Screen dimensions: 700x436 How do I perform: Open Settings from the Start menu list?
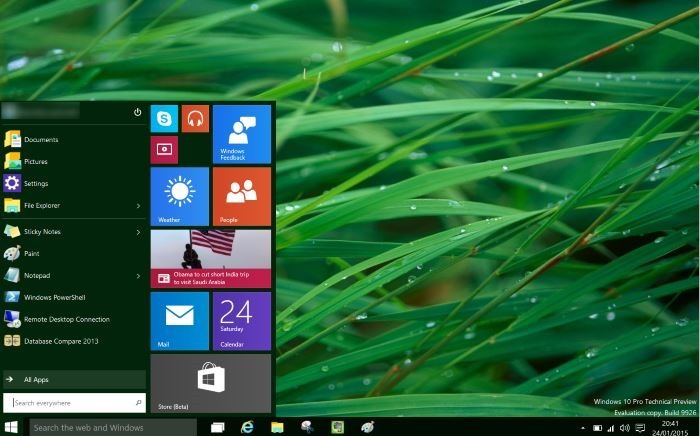(x=36, y=184)
